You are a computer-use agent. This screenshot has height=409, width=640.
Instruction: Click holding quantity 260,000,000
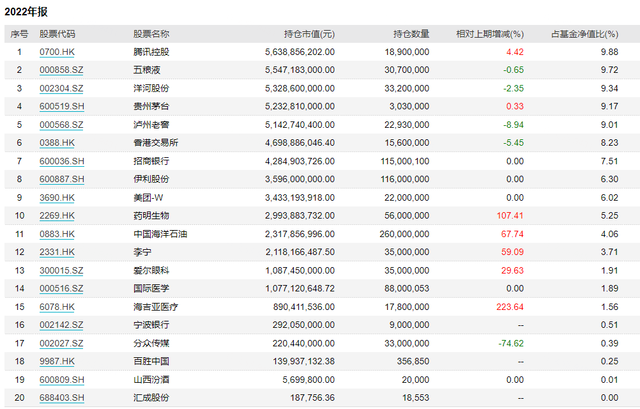[404, 234]
